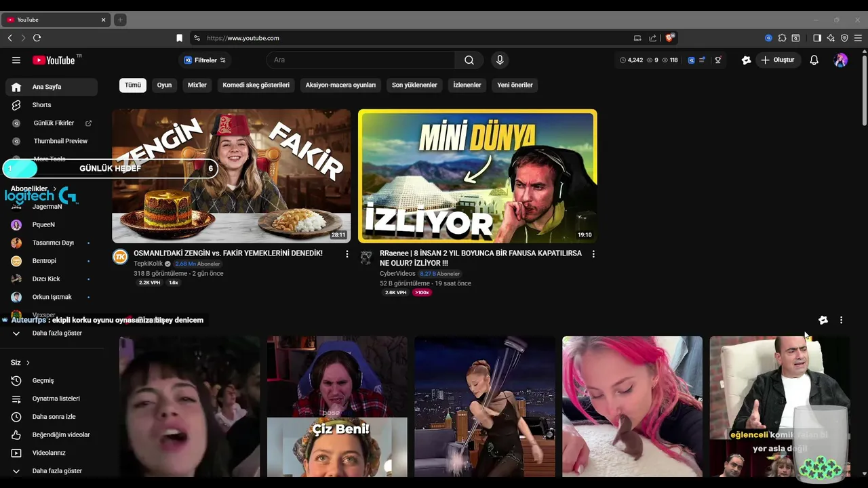Go back with the browser back arrow

pyautogui.click(x=10, y=38)
